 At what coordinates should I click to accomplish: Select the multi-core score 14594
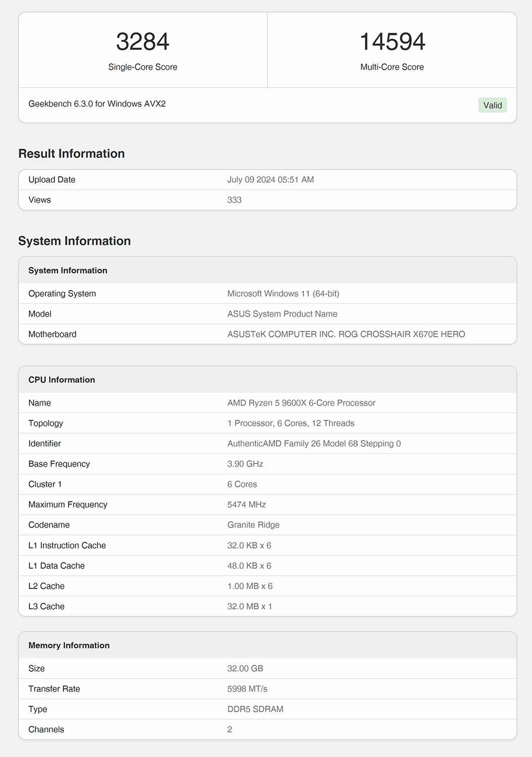click(392, 41)
